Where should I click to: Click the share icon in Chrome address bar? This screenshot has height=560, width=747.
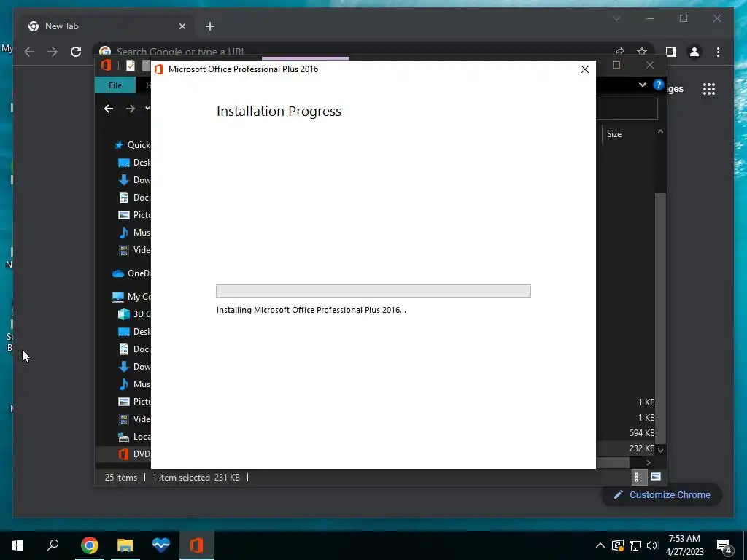pos(619,51)
